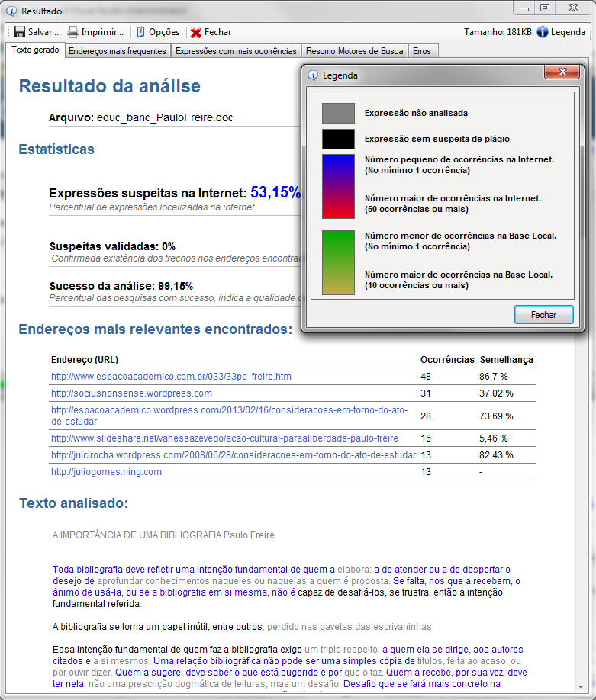Viewport: 596px width, 700px height.
Task: Go to the Erros tab
Action: (421, 51)
